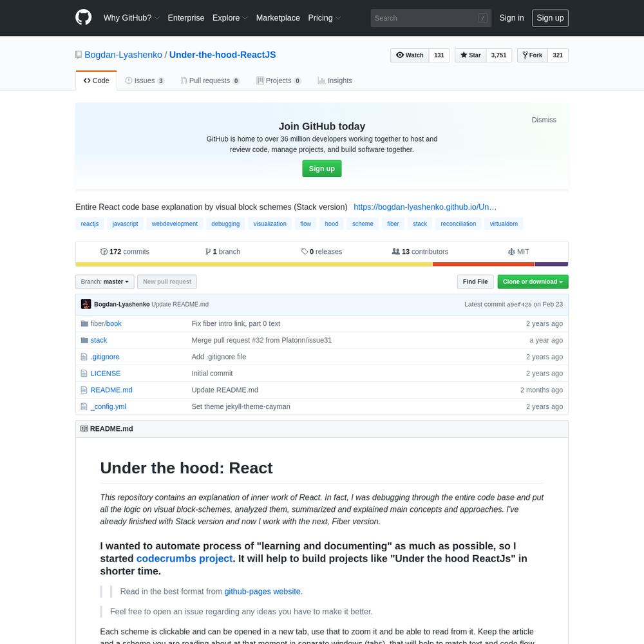Sign up using the green banner button
The width and height of the screenshot is (644, 644).
[x=321, y=168]
